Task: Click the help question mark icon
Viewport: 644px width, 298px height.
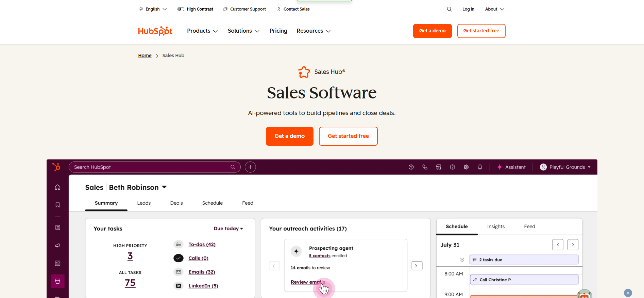Action: click(452, 167)
